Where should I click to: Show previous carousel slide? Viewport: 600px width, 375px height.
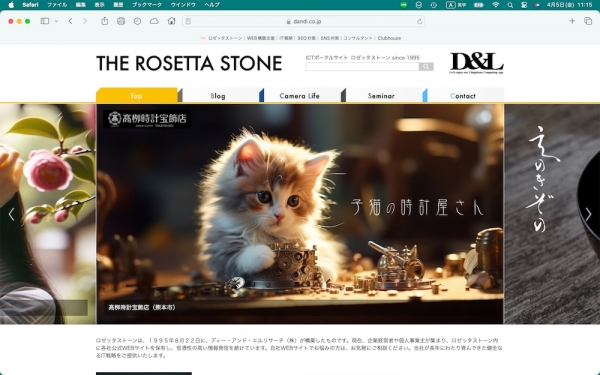pos(11,214)
